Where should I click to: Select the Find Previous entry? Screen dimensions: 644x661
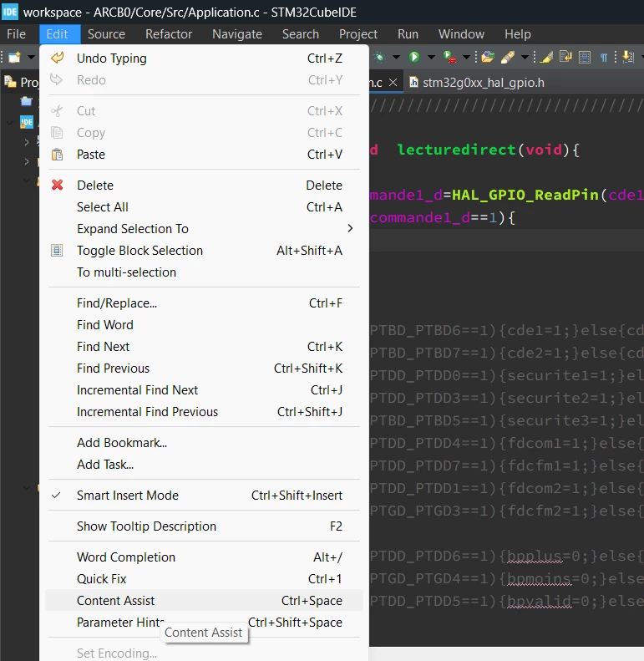click(204, 369)
